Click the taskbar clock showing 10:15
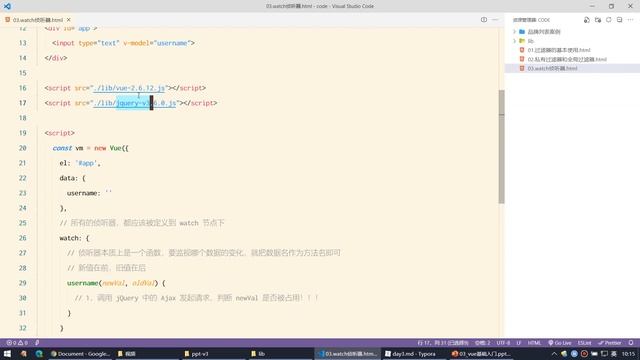Screen dimensions: 640x360 [629, 354]
